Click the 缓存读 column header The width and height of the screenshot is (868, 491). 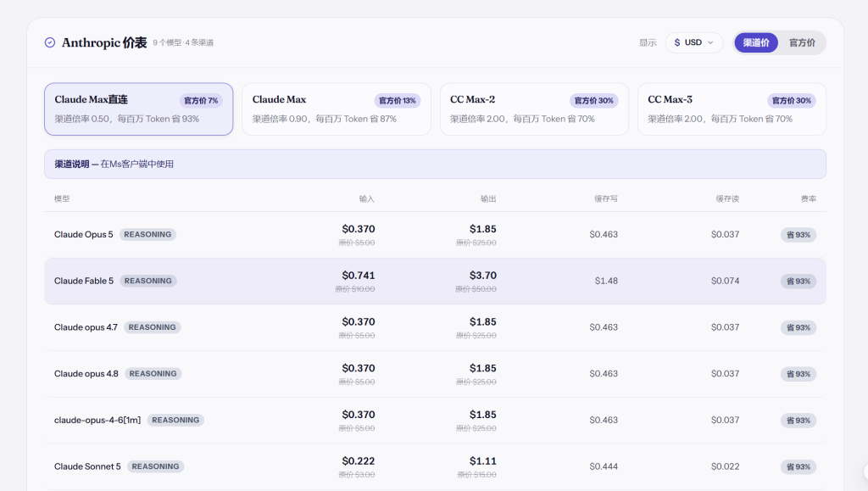[727, 198]
